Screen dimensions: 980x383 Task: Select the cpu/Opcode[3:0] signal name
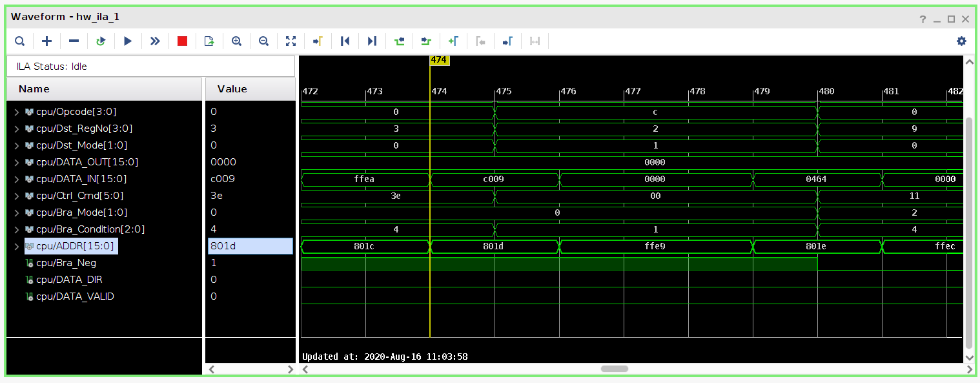(x=76, y=112)
